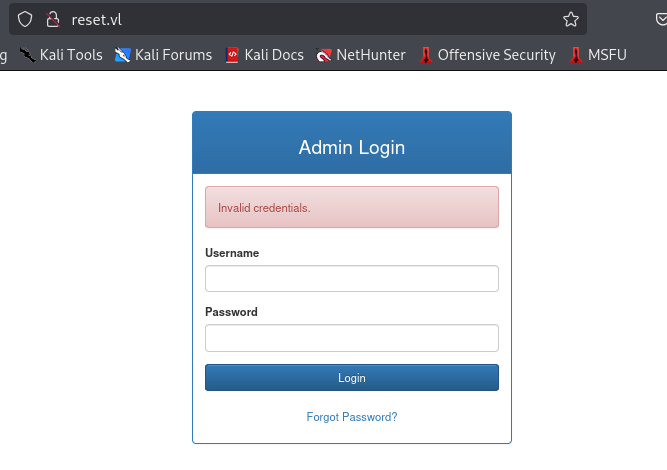
Task: Click the NetHunter bookmark icon
Action: [x=324, y=55]
